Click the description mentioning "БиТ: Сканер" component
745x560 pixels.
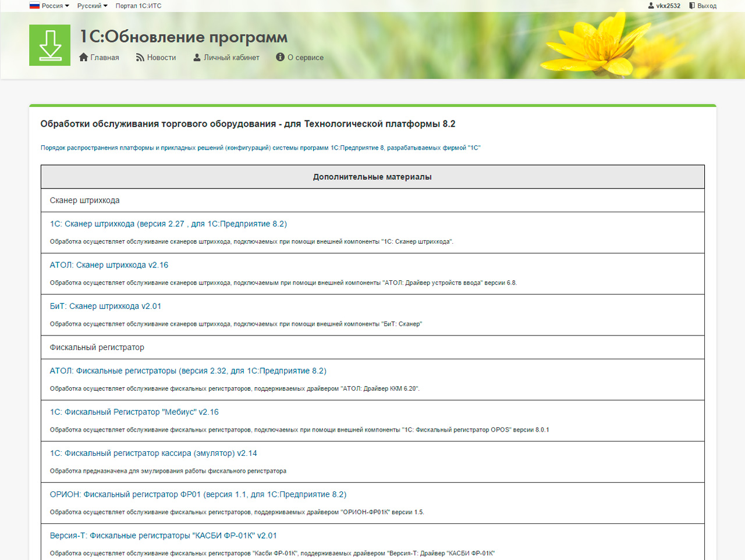pyautogui.click(x=236, y=324)
